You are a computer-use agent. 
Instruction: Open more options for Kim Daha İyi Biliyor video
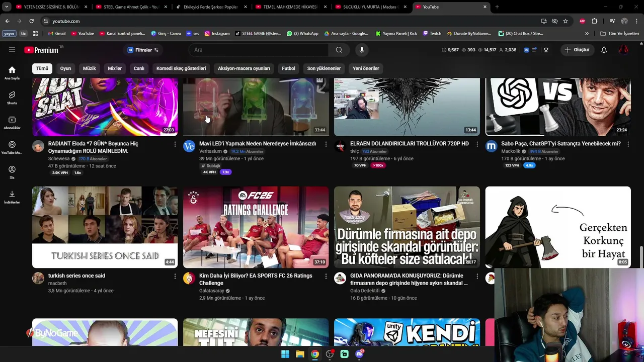(x=326, y=277)
